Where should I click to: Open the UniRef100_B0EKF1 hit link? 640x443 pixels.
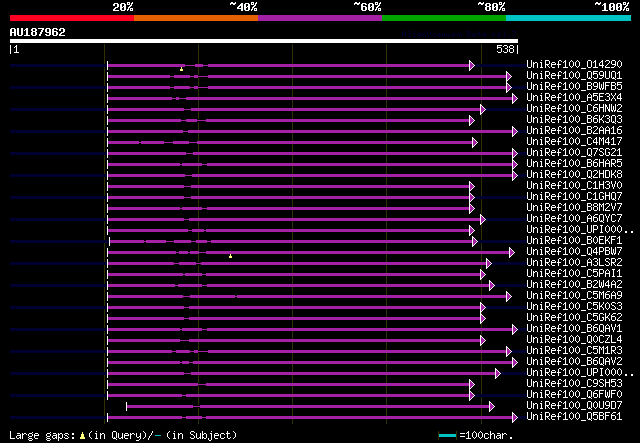point(574,240)
